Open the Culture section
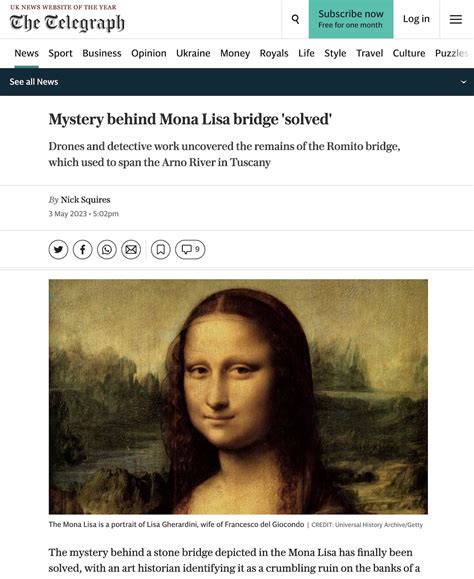474x579 pixels. 409,53
